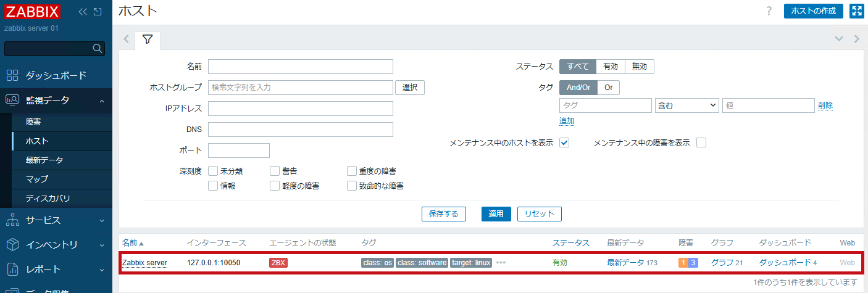Expand the レポート menu section
The height and width of the screenshot is (293, 868).
point(56,269)
